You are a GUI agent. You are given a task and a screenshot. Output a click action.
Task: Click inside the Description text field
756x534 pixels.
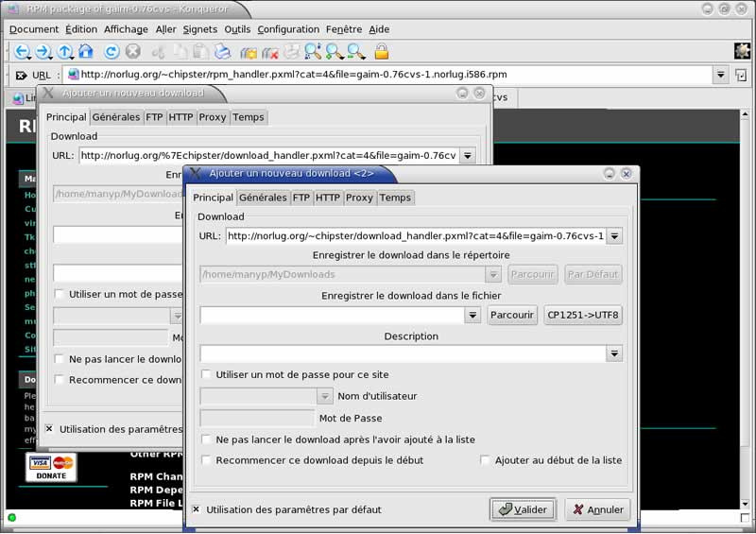pyautogui.click(x=404, y=353)
